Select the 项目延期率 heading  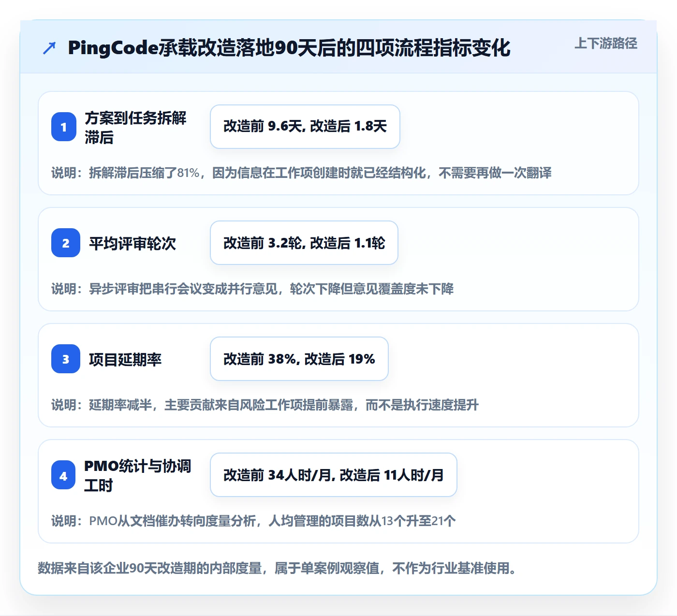click(x=125, y=359)
